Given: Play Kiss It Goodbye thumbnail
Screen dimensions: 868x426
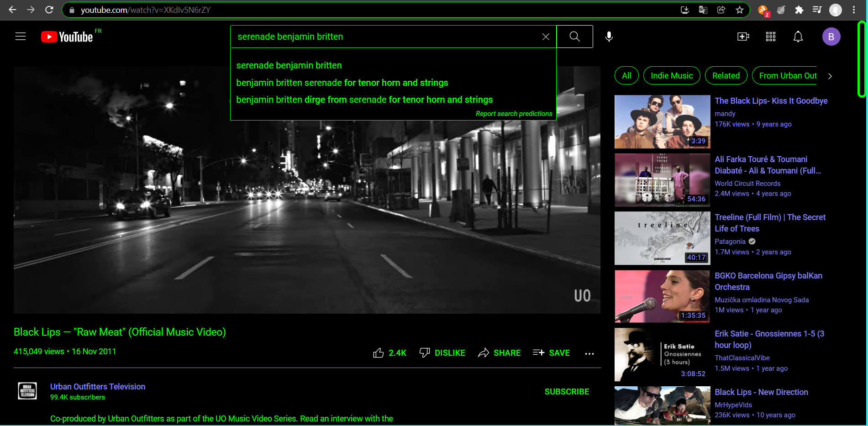Looking at the screenshot, I should (662, 121).
